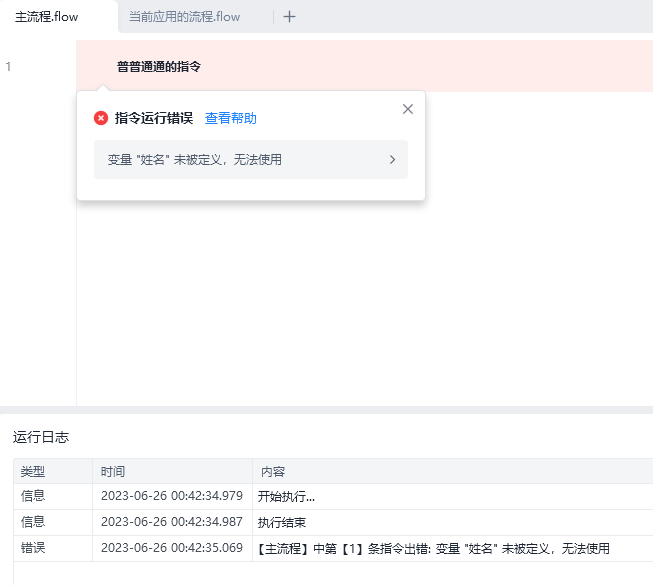
Task: Click the 指令运行错误 popup title
Action: pyautogui.click(x=153, y=118)
